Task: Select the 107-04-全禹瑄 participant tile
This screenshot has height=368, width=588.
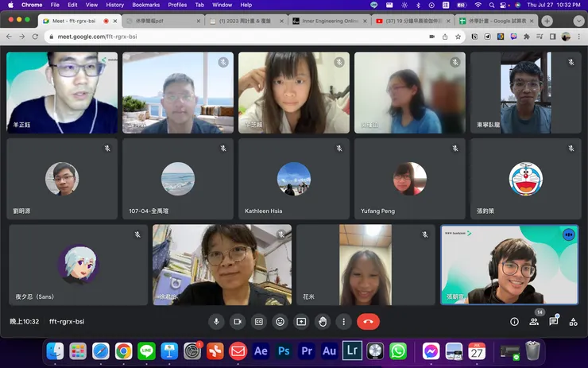Action: pyautogui.click(x=178, y=179)
